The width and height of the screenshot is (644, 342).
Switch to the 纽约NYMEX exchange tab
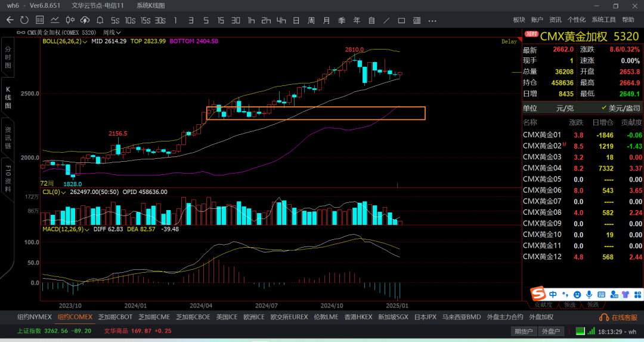pos(35,317)
